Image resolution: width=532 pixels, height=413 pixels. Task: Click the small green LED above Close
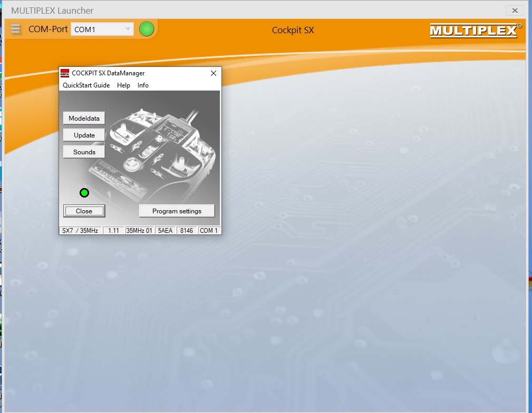84,193
